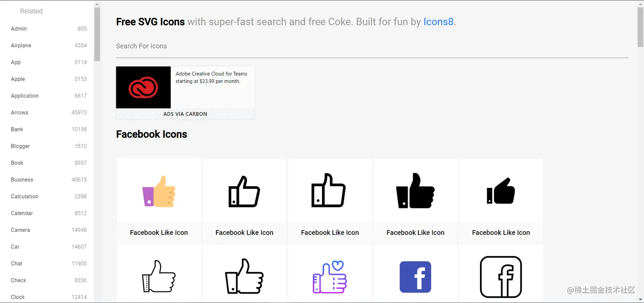Click the small filled rounded thumbs-up icon
Image resolution: width=644 pixels, height=303 pixels.
tap(501, 191)
